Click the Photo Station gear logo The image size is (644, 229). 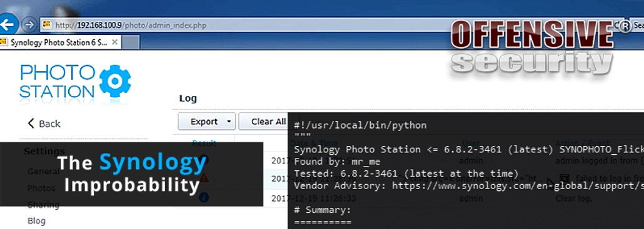(x=115, y=80)
